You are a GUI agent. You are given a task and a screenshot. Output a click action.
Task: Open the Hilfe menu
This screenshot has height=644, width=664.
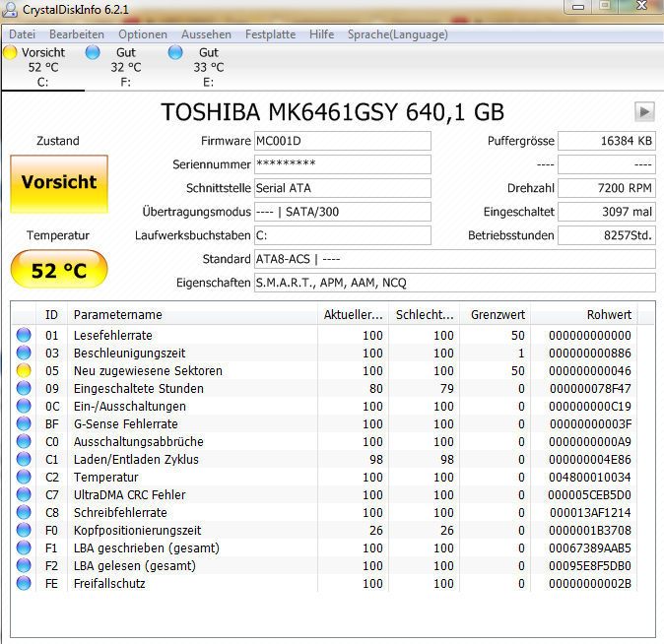(322, 34)
